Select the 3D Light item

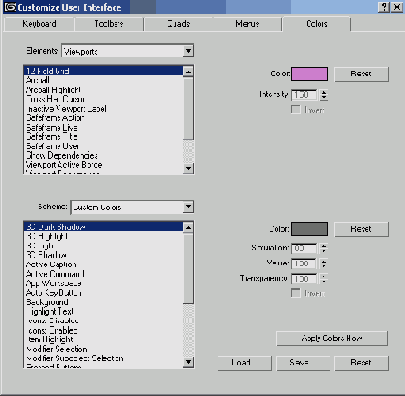tap(104, 246)
